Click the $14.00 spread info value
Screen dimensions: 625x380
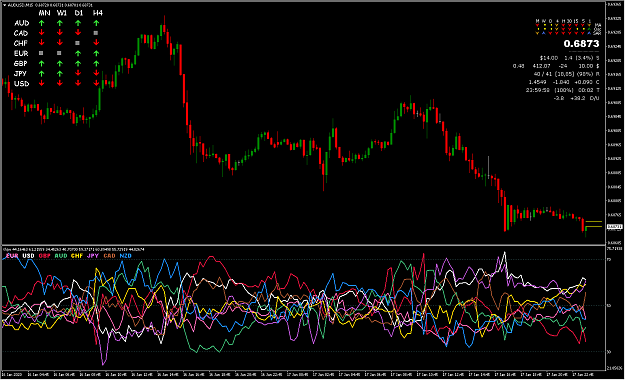(x=549, y=58)
